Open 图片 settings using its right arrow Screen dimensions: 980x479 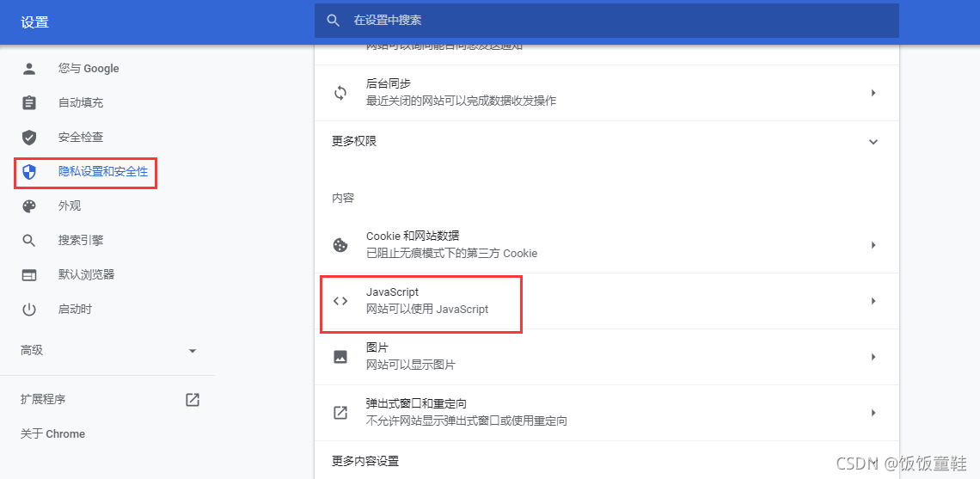click(x=873, y=357)
